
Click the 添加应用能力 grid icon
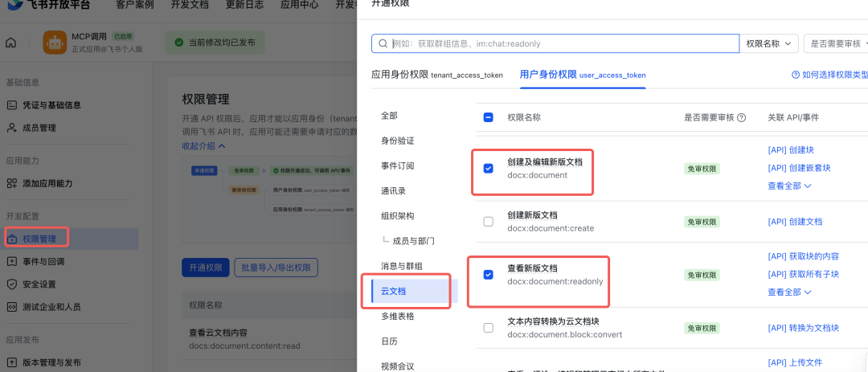click(x=11, y=183)
